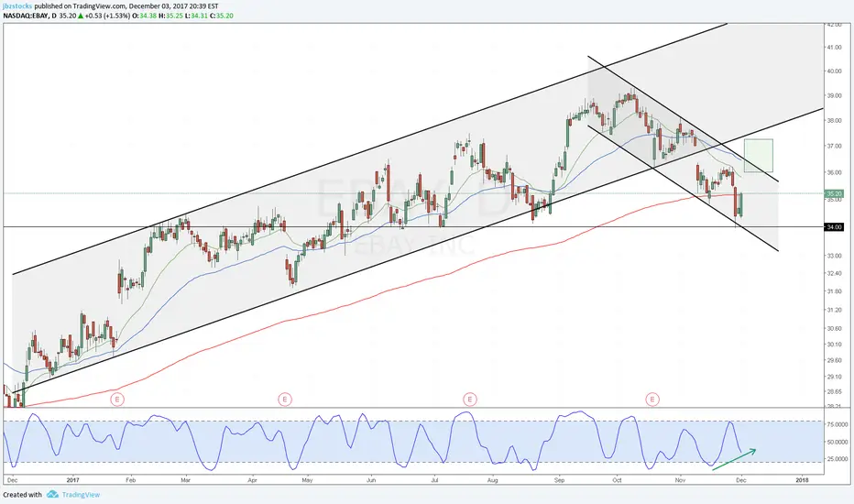The width and height of the screenshot is (854, 504).
Task: Click the Apr label on time axis
Action: [x=252, y=480]
